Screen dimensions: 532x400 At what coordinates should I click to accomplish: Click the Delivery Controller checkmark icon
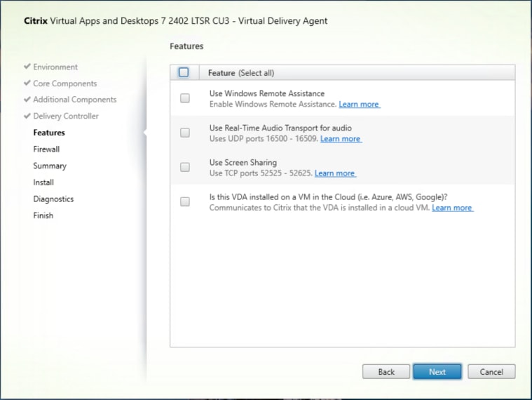(x=27, y=116)
